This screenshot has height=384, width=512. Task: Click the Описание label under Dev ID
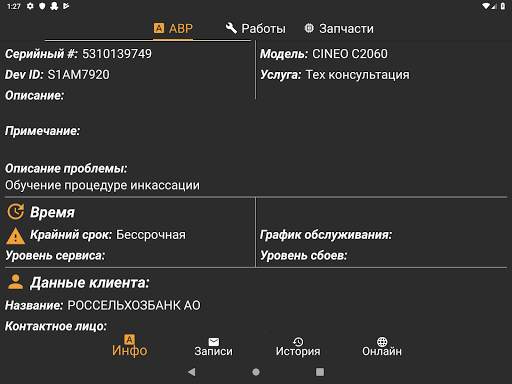tap(34, 96)
